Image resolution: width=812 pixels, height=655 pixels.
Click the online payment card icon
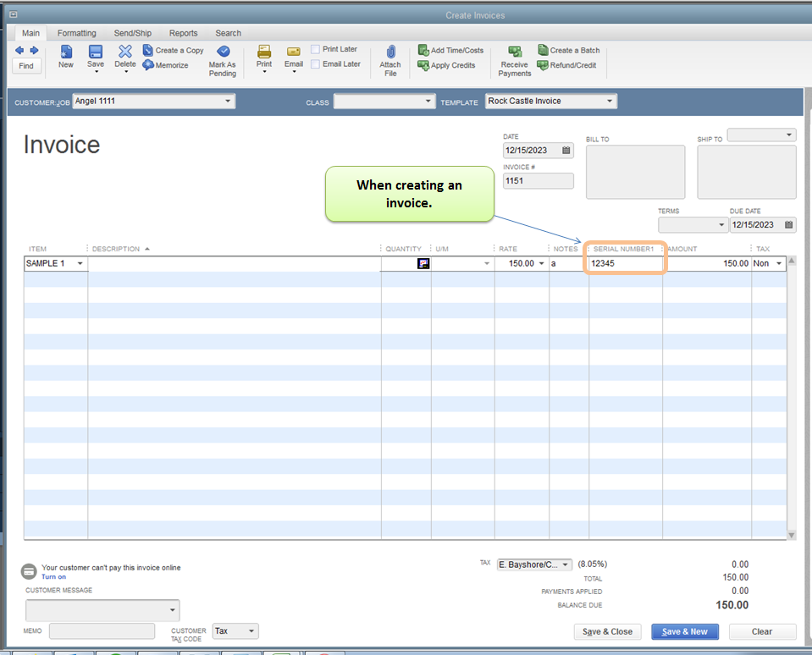29,572
